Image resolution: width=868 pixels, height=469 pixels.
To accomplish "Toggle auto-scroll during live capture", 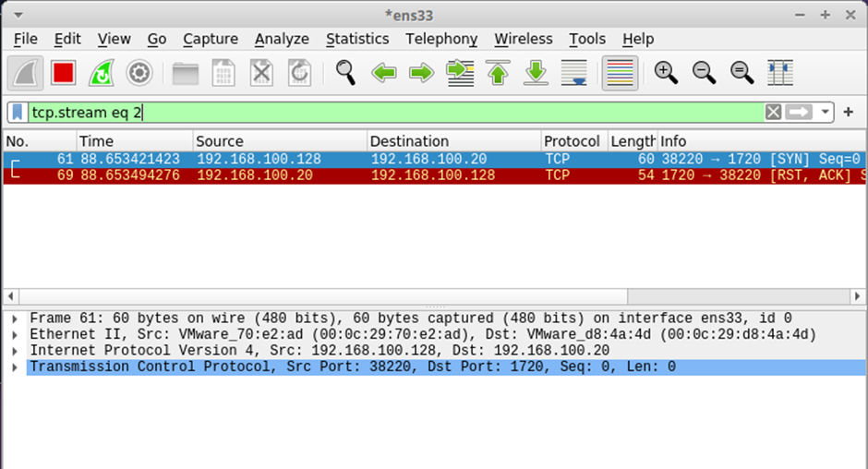I will pyautogui.click(x=574, y=73).
